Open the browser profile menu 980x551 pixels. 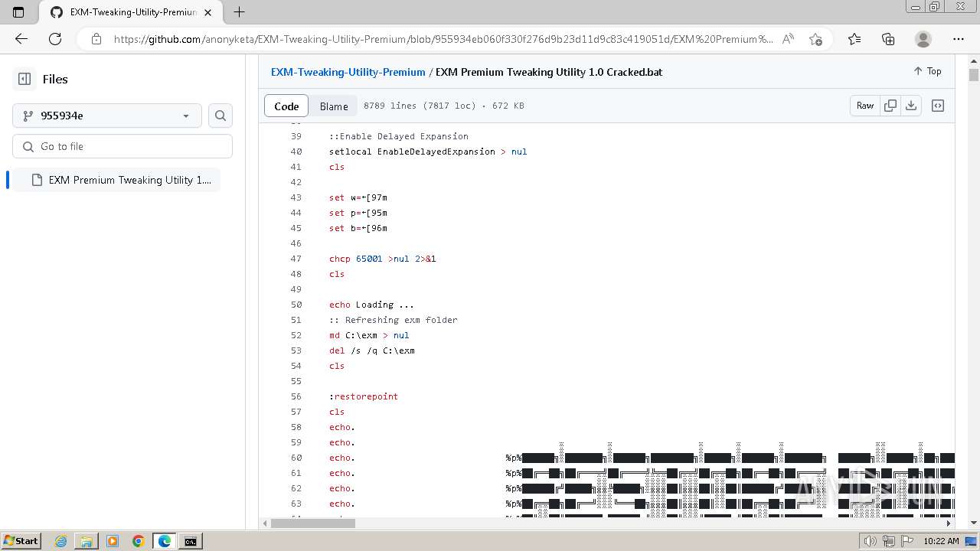pos(923,39)
